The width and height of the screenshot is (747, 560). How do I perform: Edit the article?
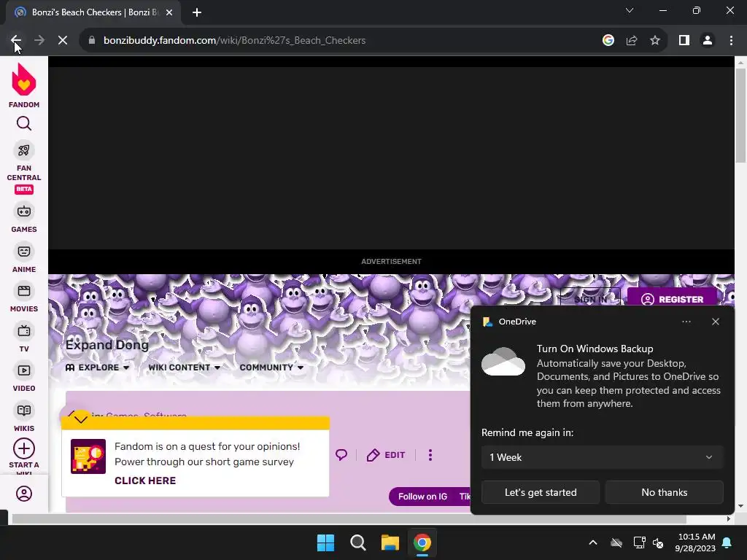click(385, 455)
